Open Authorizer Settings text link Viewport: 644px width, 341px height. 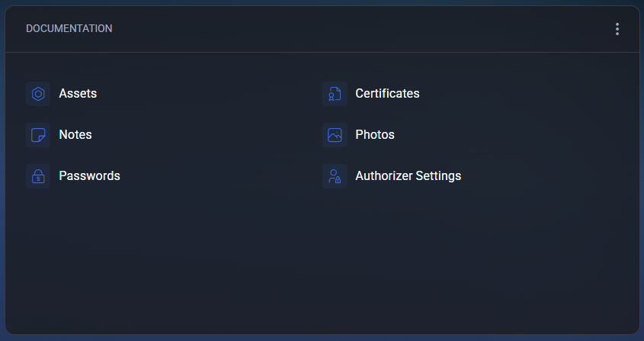click(408, 176)
